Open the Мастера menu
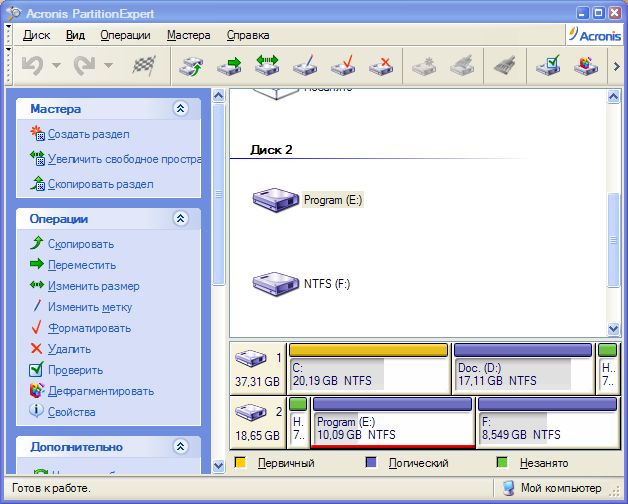The height and width of the screenshot is (504, 628). click(189, 35)
